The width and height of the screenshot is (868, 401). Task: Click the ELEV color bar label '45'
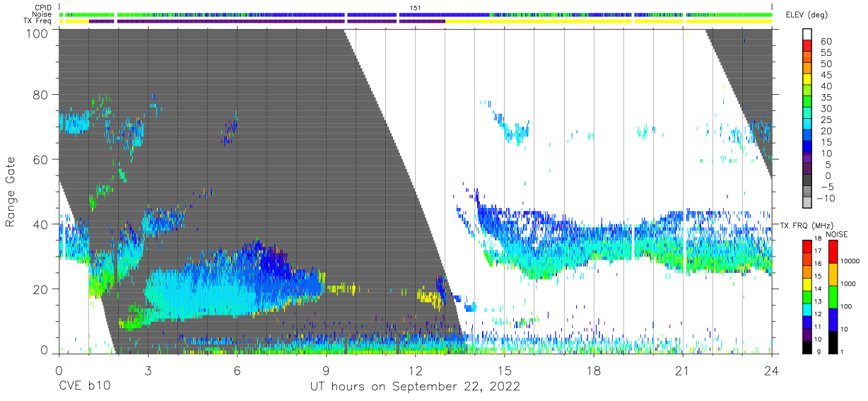pos(825,74)
